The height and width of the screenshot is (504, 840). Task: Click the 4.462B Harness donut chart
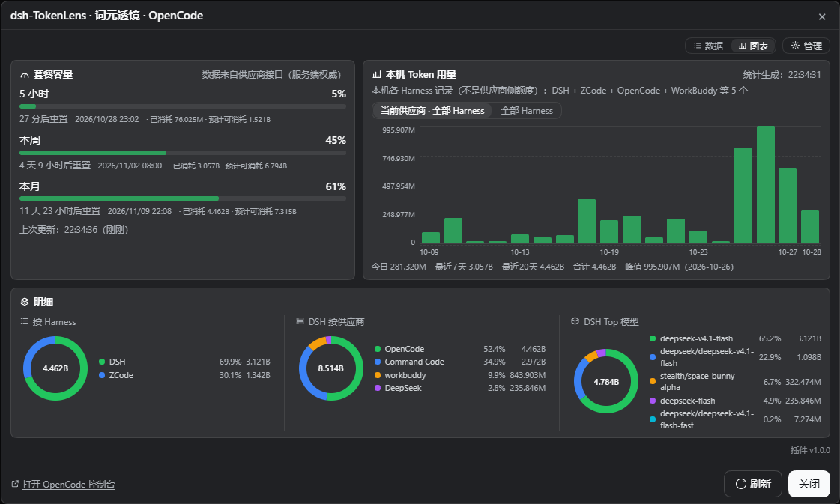55,368
